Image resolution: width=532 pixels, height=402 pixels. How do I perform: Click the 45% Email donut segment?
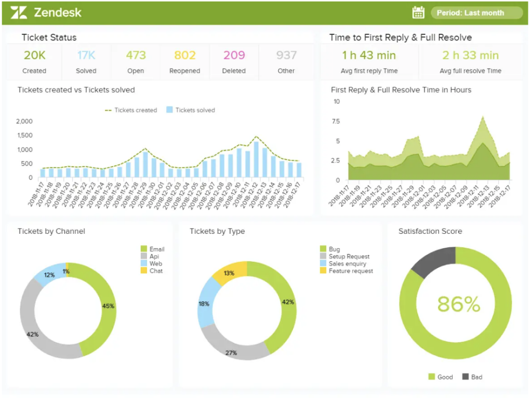coord(108,306)
